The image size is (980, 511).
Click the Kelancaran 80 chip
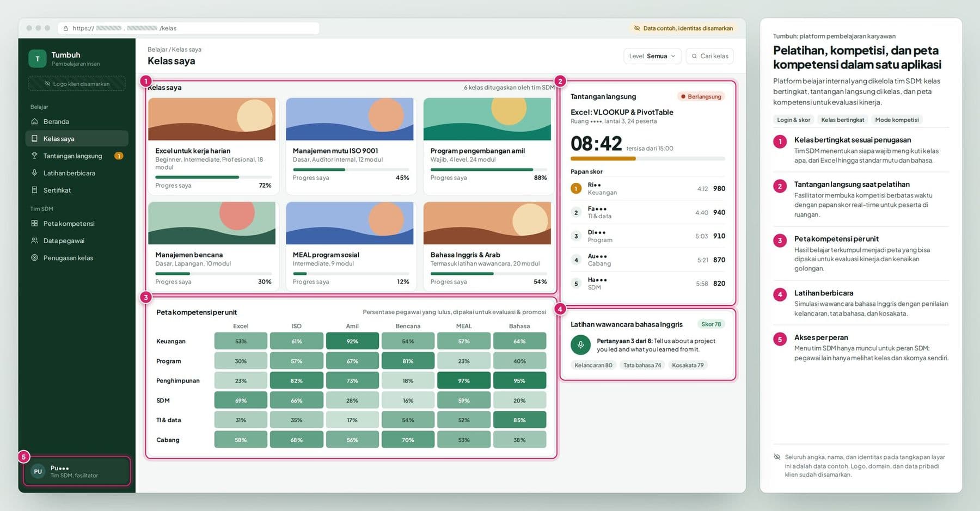(593, 365)
